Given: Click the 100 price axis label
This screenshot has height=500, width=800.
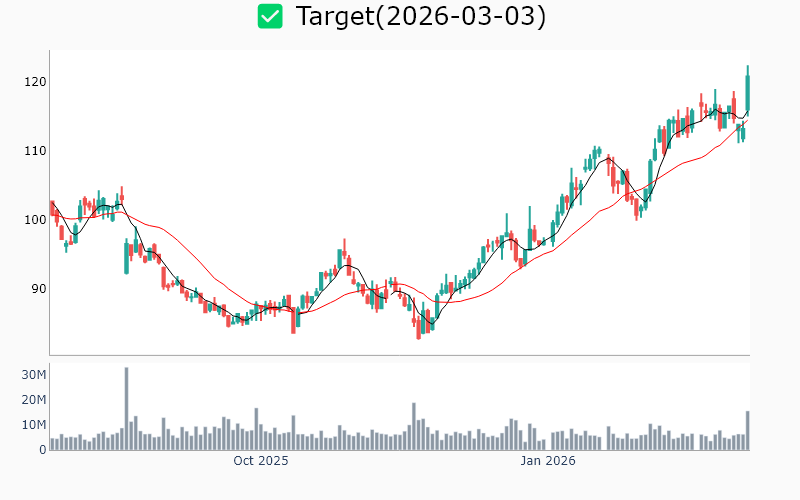Looking at the screenshot, I should pos(34,219).
